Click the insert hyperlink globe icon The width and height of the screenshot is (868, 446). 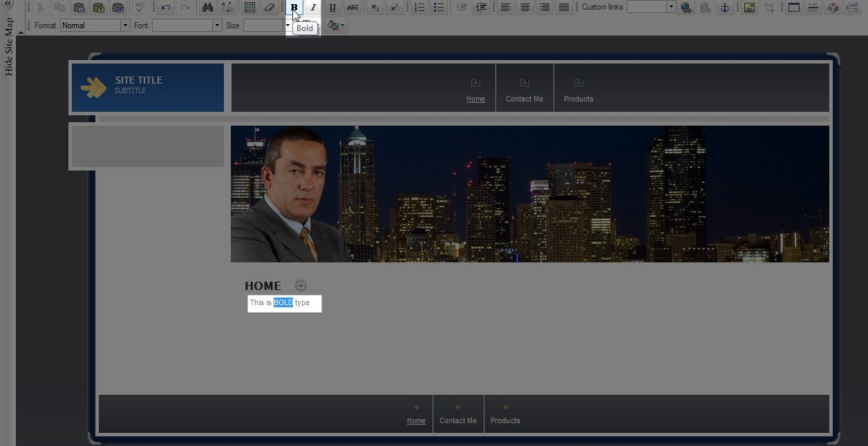click(x=686, y=8)
